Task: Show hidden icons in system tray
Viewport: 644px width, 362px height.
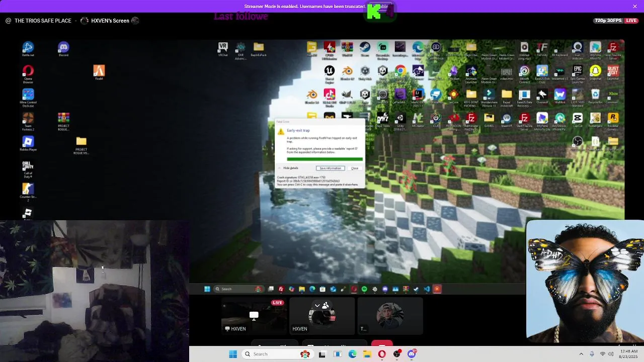Action: (x=581, y=354)
